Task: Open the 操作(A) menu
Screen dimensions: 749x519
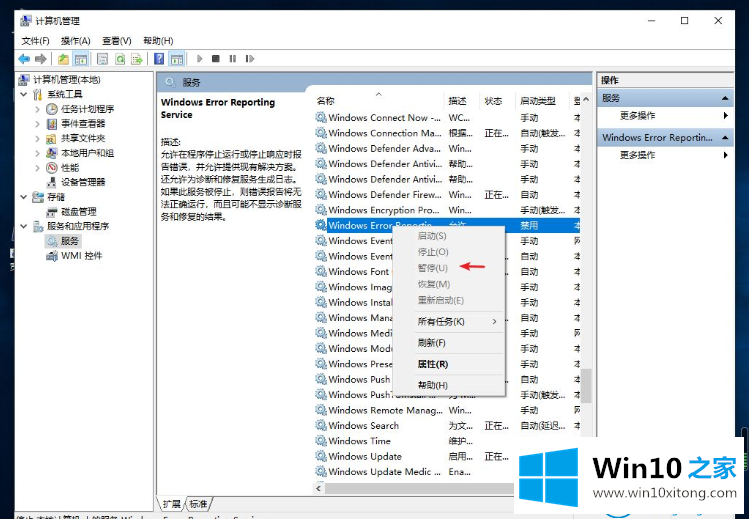Action: tap(75, 41)
